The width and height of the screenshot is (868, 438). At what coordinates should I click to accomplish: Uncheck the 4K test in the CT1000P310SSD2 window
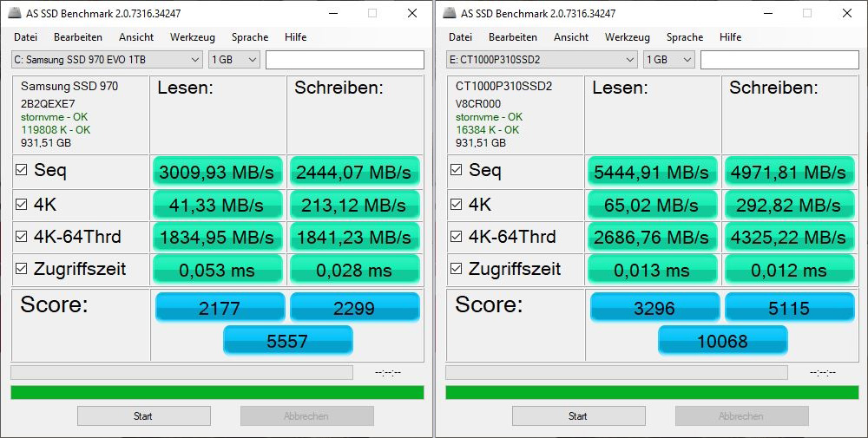pyautogui.click(x=457, y=205)
